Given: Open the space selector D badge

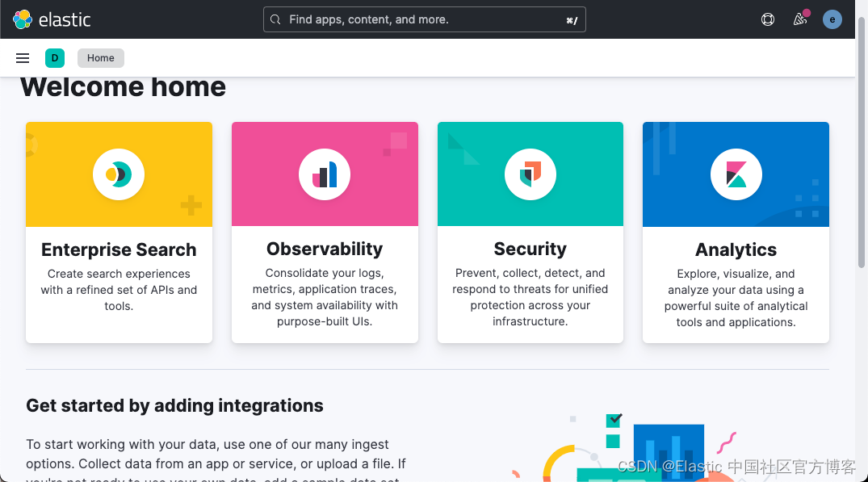Looking at the screenshot, I should 55,58.
